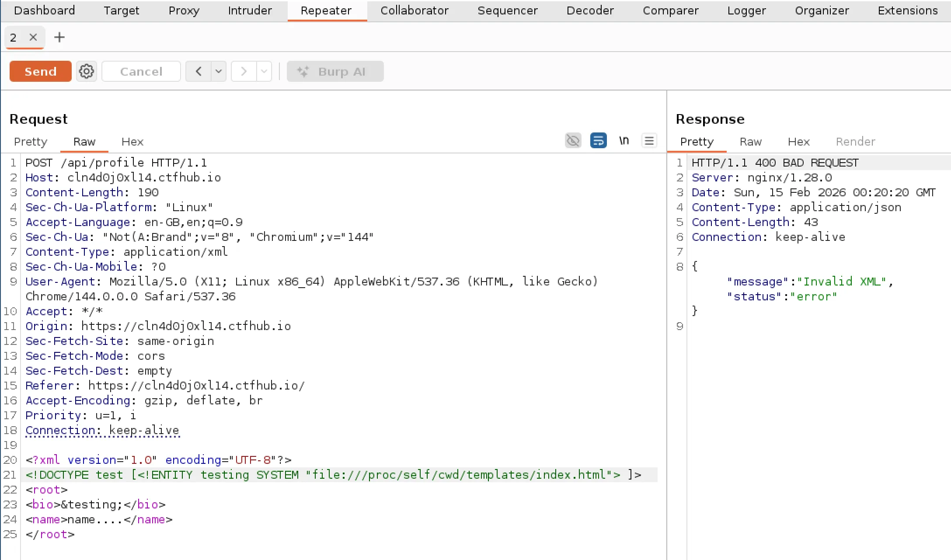This screenshot has height=560, width=951.
Task: Toggle the \n newline character display
Action: (624, 140)
